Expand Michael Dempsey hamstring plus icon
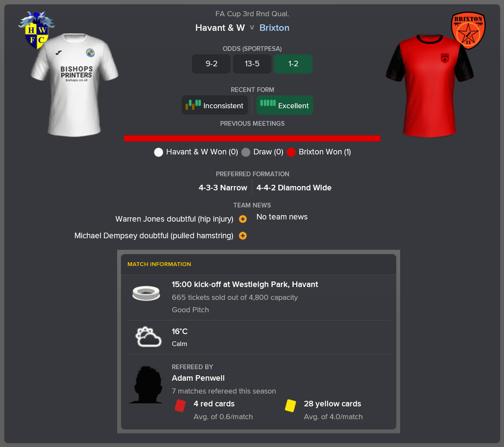Image resolution: width=504 pixels, height=447 pixels. coord(243,236)
